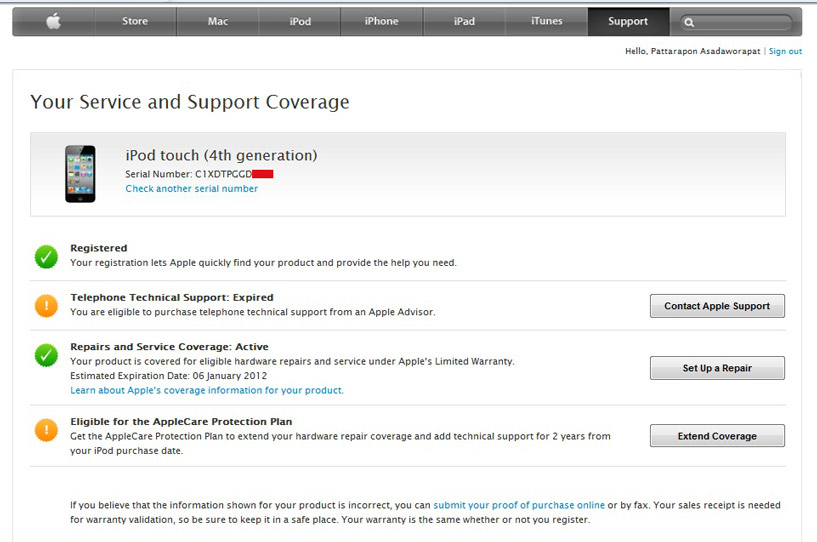The height and width of the screenshot is (542, 817).
Task: Select iTunes in the navigation bar
Action: click(x=546, y=22)
